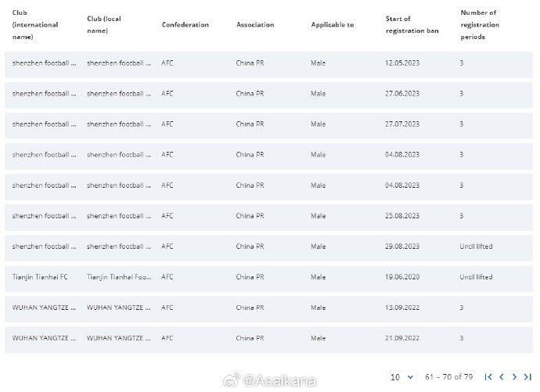Screen dimensions: 540x392
Task: Click local WUHAN YANGTZE name in 21.09.2022 row
Action: pos(119,338)
